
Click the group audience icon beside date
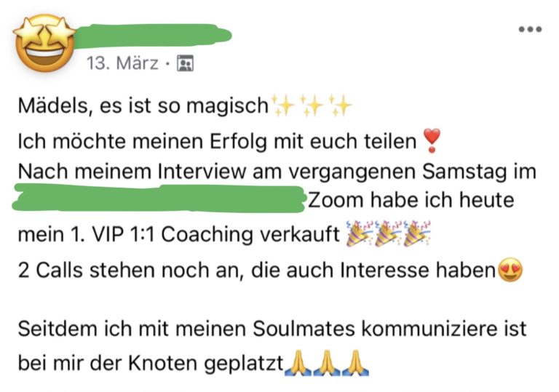tap(186, 63)
